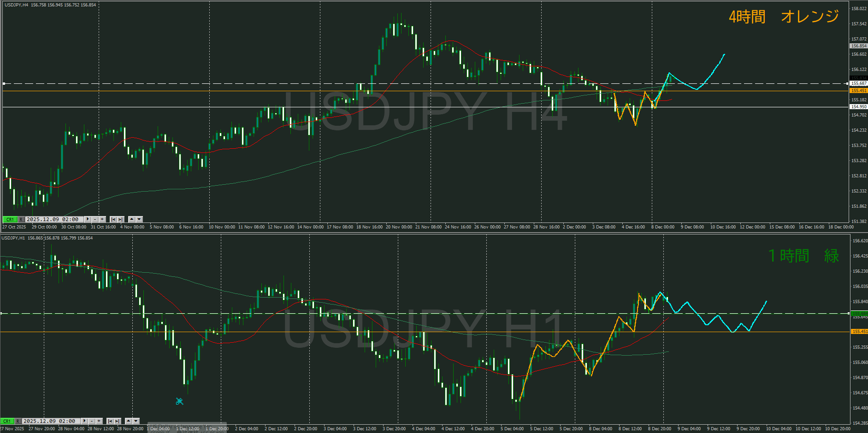Image resolution: width=868 pixels, height=433 pixels.
Task: Click the dashed line handle at the H4 chart's left edge
Action: 4,83
